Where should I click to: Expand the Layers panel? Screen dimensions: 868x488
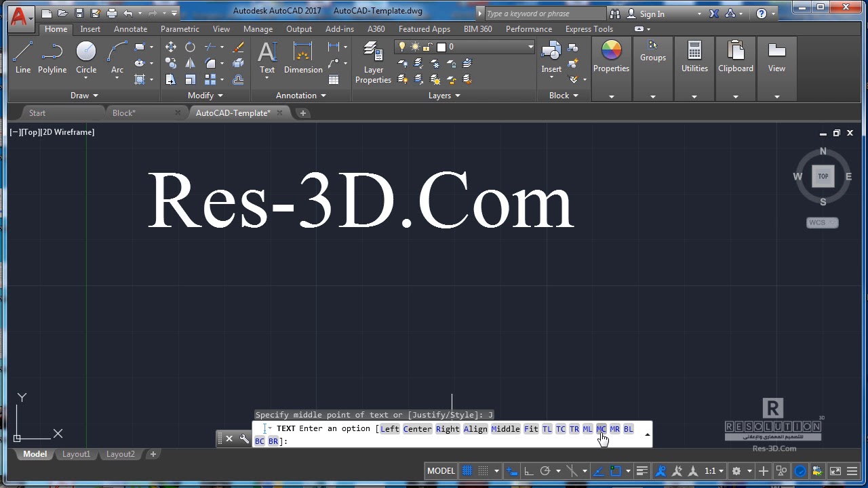(x=444, y=96)
